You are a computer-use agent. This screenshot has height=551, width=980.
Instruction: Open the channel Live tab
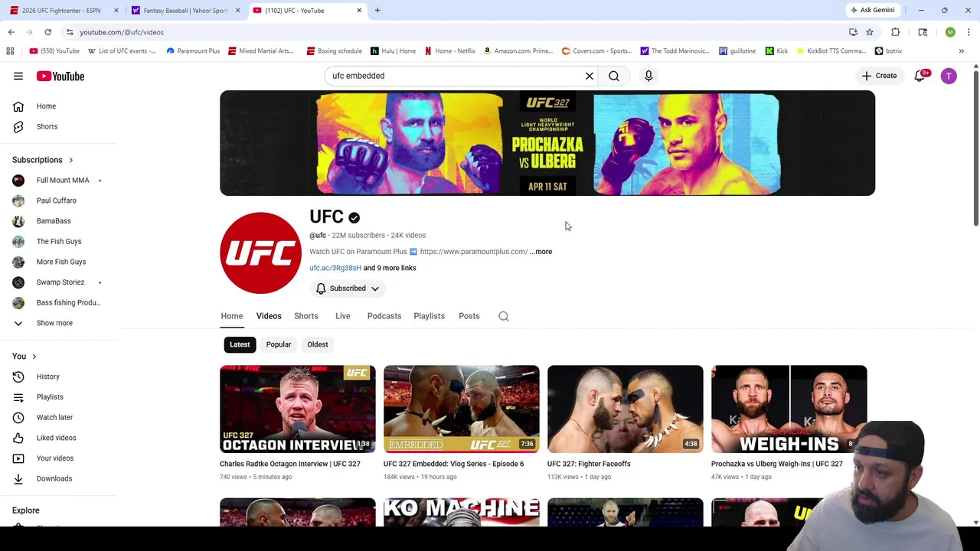[x=343, y=316]
